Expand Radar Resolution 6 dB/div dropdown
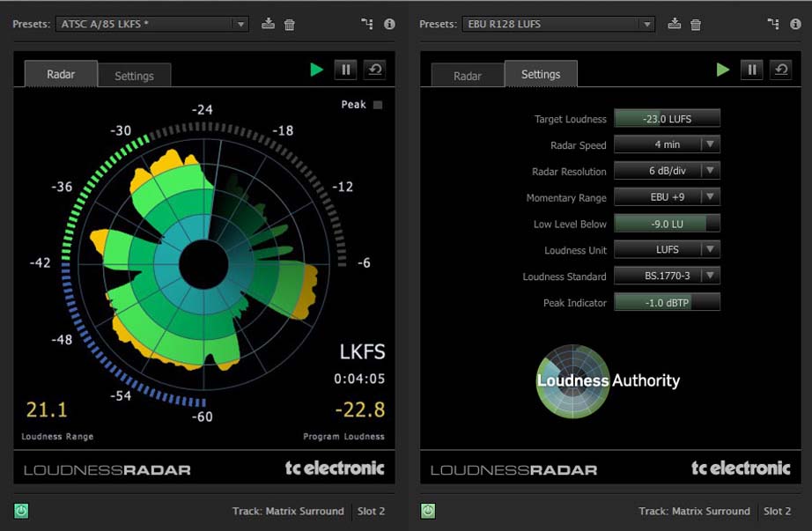This screenshot has width=812, height=531. [x=667, y=171]
